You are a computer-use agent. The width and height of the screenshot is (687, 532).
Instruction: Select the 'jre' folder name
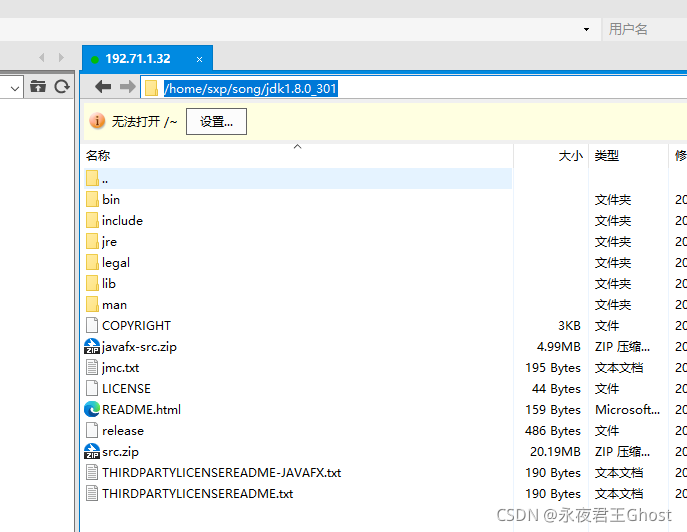click(x=110, y=242)
